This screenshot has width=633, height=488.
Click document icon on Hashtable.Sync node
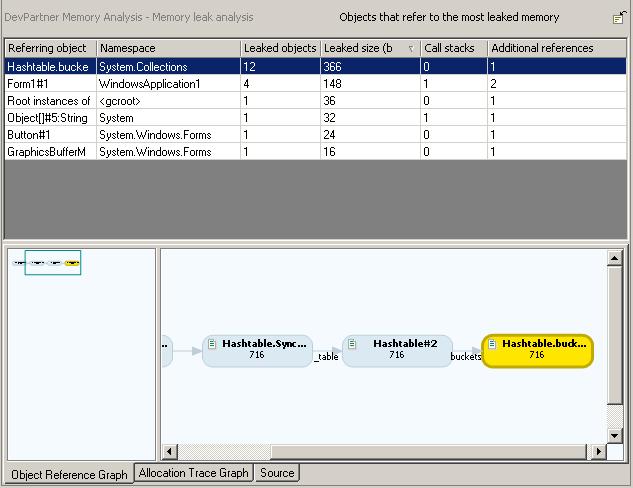(213, 344)
